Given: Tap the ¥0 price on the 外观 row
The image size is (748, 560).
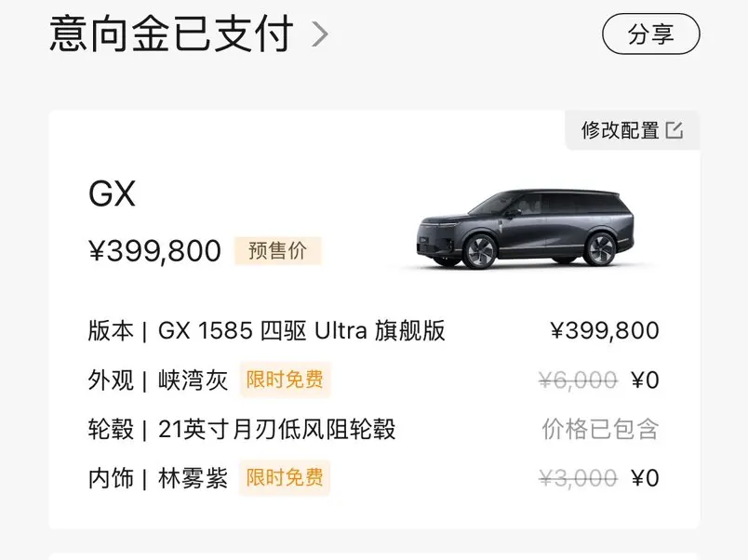Looking at the screenshot, I should click(x=645, y=380).
